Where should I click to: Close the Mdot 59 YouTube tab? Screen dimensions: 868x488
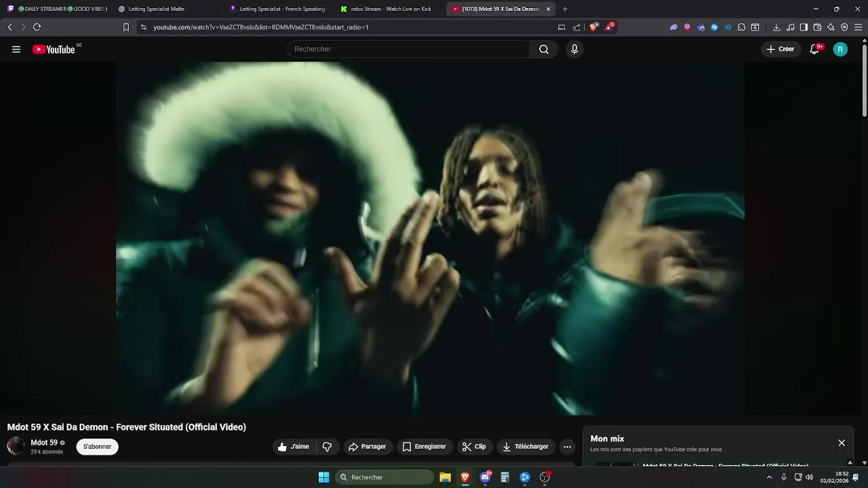(x=549, y=9)
